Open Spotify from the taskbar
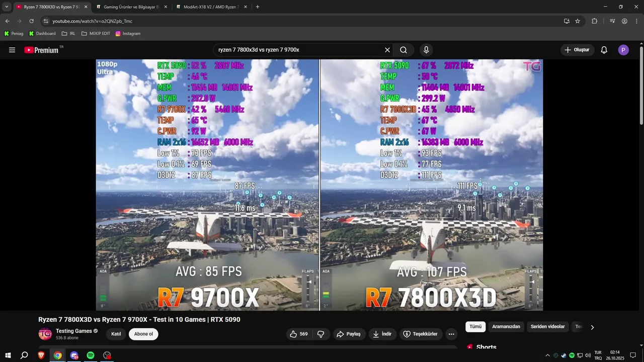The height and width of the screenshot is (362, 644). pos(91,355)
